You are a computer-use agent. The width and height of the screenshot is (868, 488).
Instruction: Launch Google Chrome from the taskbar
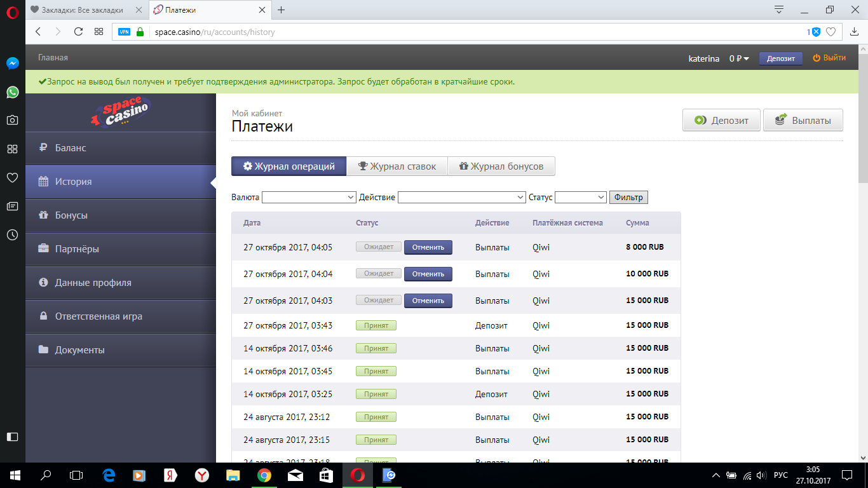(264, 475)
